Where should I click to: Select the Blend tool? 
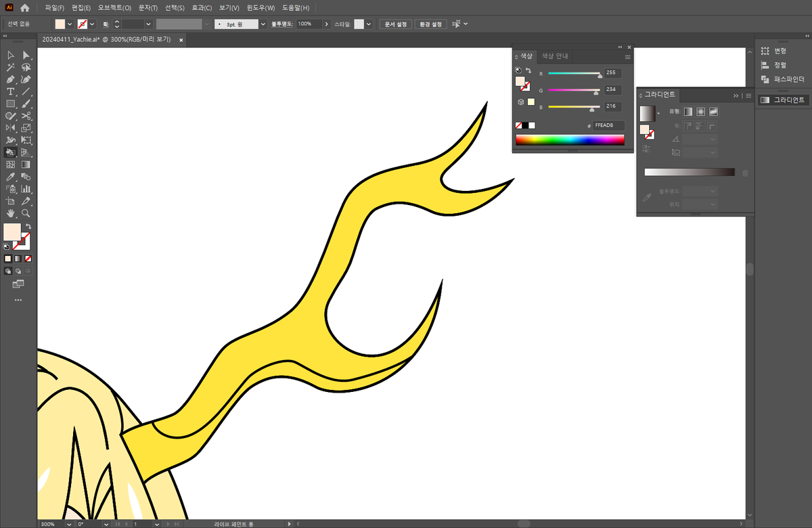tap(26, 177)
